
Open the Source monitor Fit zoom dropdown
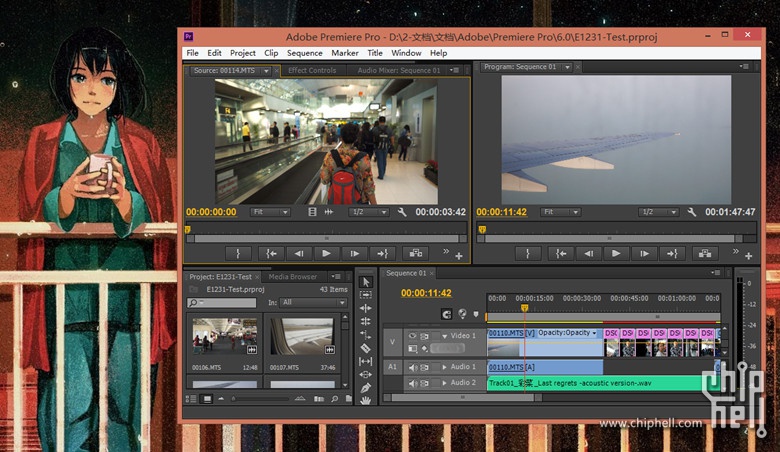(x=270, y=212)
